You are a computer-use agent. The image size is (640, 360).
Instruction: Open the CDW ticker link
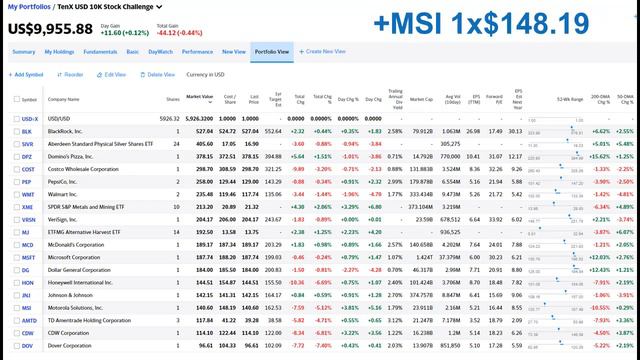coord(27,333)
